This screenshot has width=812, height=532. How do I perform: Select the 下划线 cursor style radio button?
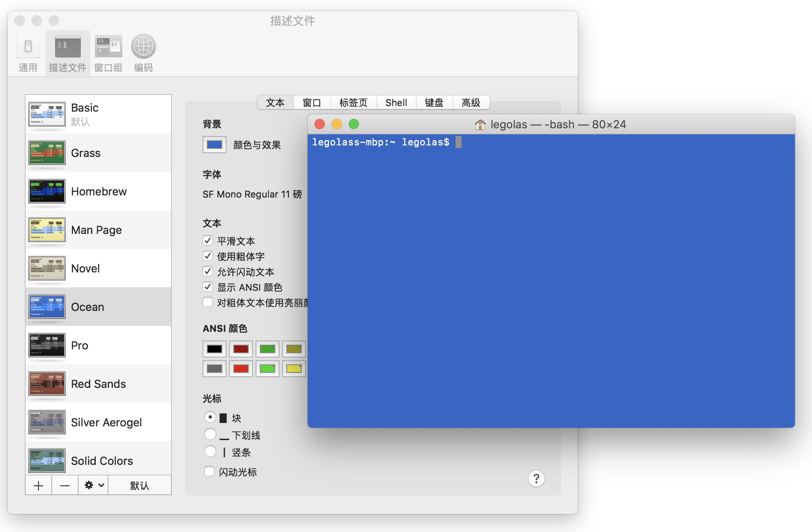pos(210,434)
